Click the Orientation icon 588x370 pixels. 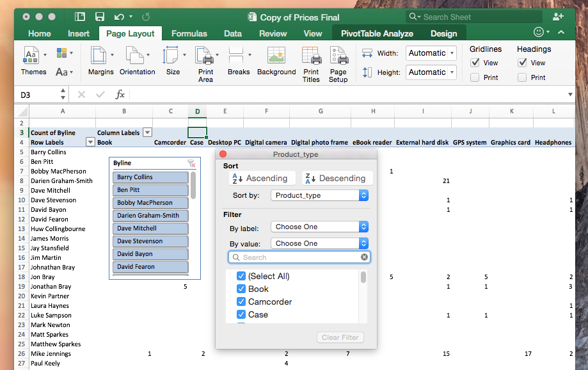[x=137, y=61]
